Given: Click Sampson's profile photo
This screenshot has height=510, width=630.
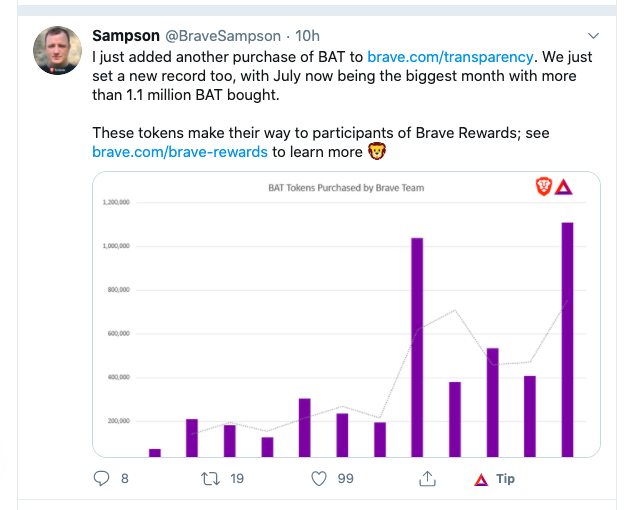Looking at the screenshot, I should coord(57,50).
